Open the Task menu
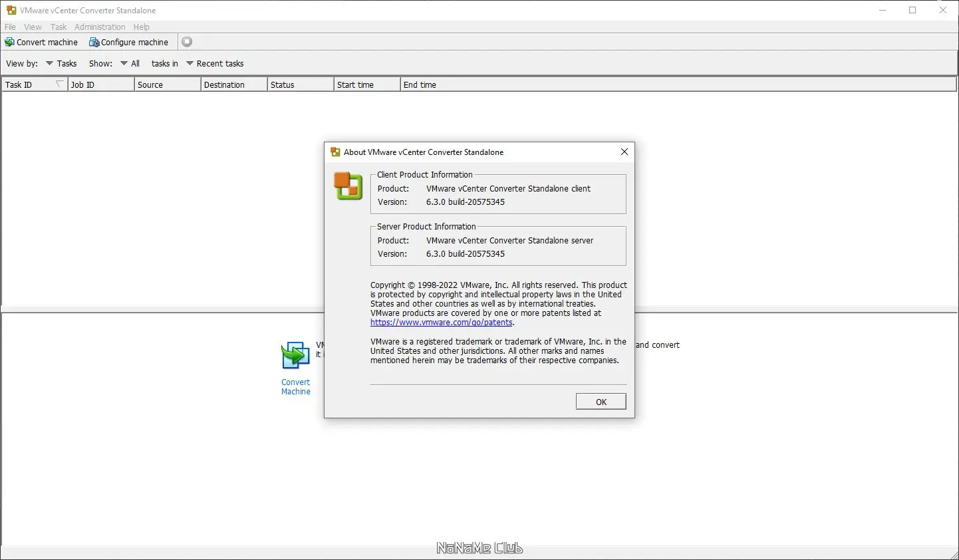Image resolution: width=959 pixels, height=560 pixels. pyautogui.click(x=59, y=27)
